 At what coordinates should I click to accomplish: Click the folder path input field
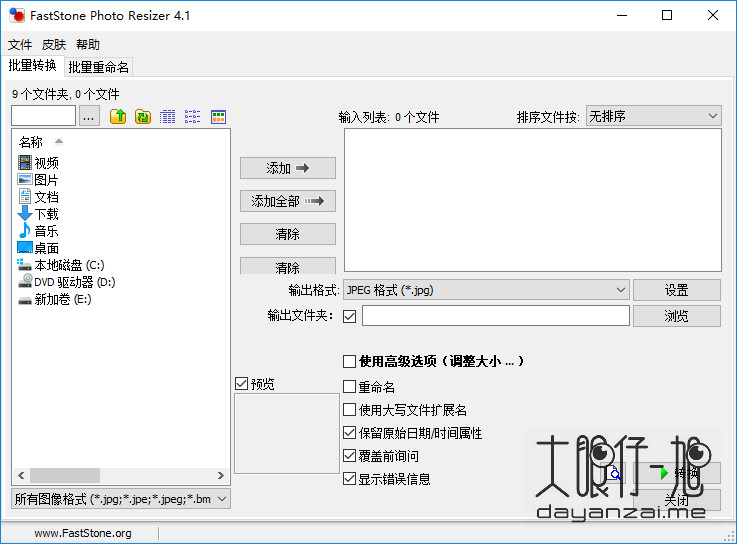tap(43, 116)
